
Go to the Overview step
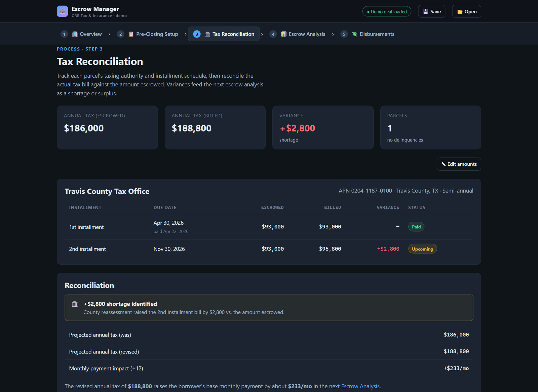pyautogui.click(x=81, y=34)
